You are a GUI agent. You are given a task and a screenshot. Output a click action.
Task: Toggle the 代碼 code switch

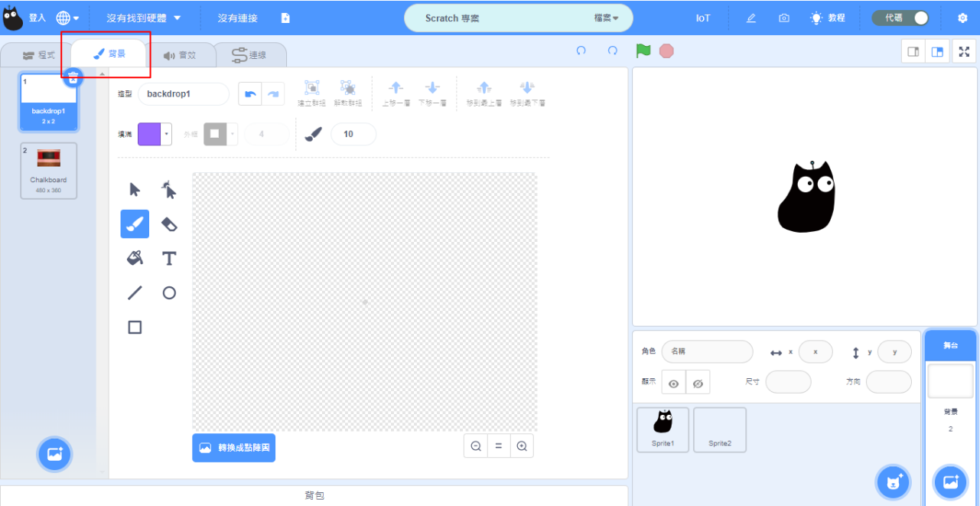click(900, 18)
